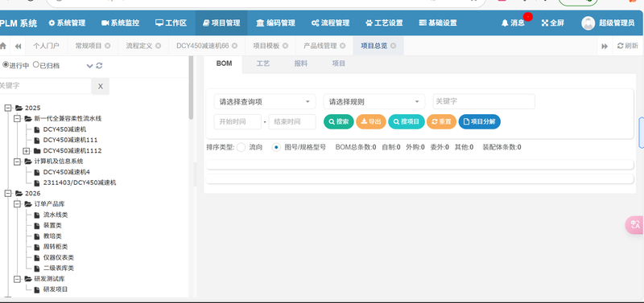Viewport: 644px width, 303px height.
Task: Select the 已归档 radio button
Action: 36,65
